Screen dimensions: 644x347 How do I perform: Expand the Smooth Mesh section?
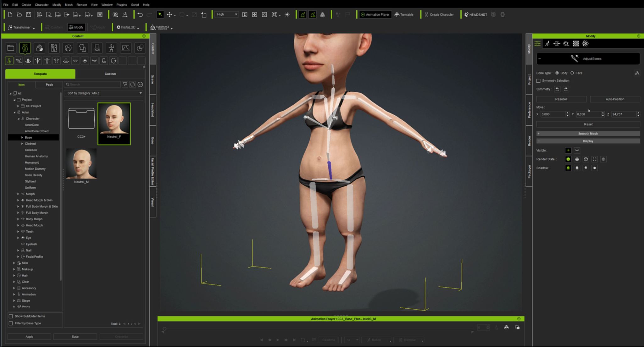click(x=588, y=134)
